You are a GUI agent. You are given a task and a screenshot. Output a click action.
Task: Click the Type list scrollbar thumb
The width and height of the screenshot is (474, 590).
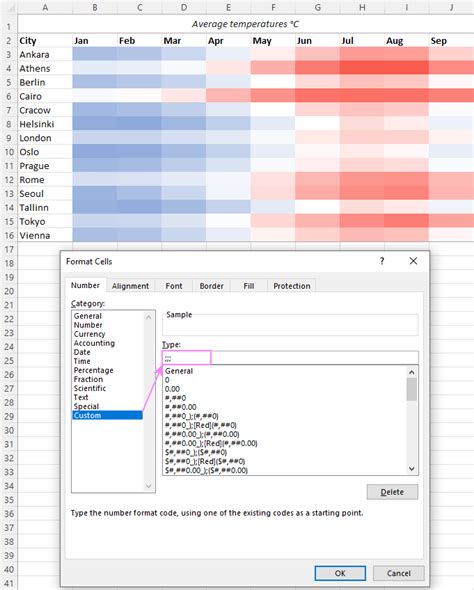coord(412,389)
